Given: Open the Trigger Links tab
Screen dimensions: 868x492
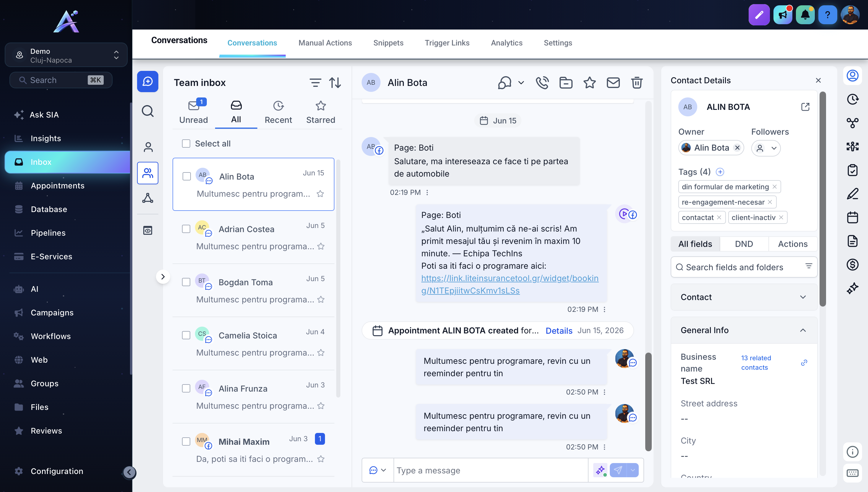Looking at the screenshot, I should pyautogui.click(x=447, y=43).
